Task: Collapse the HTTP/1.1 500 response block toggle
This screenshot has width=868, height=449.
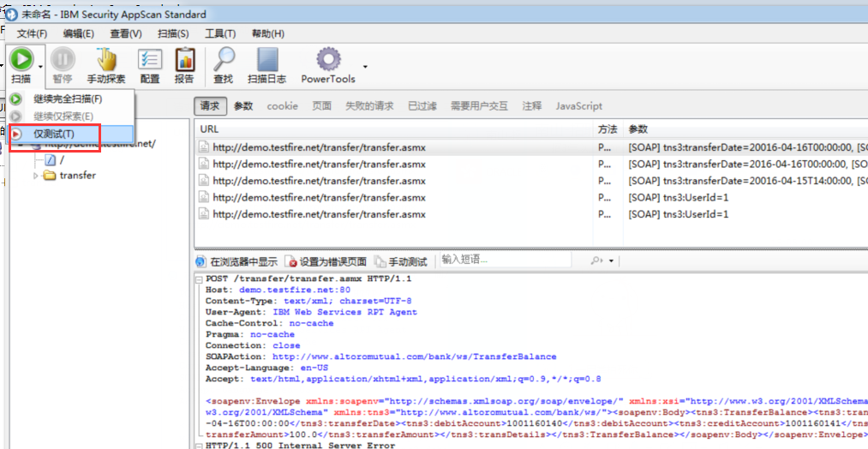Action: [199, 446]
